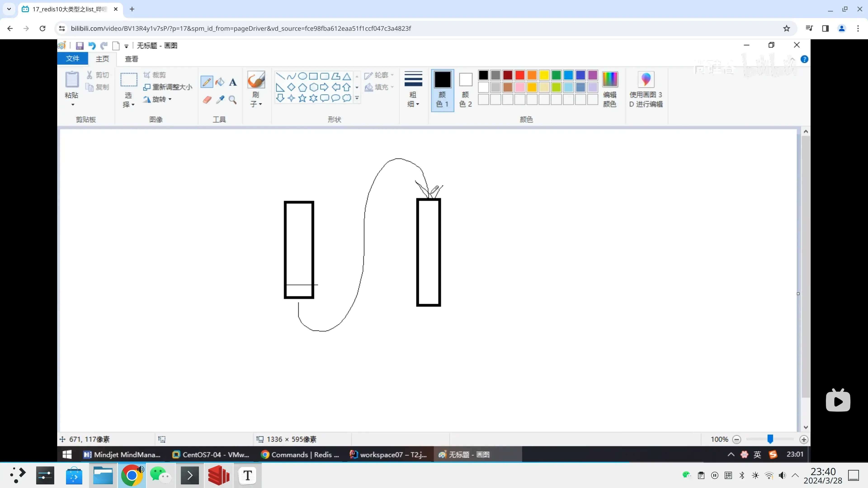Toggle Color 1 (颜色 1) selection
868x488 pixels.
pyautogui.click(x=442, y=90)
